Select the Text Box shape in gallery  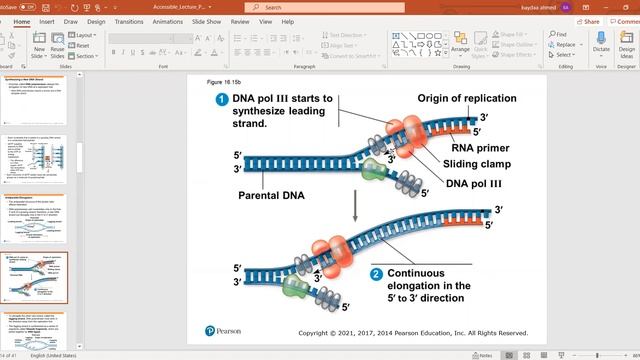pyautogui.click(x=396, y=36)
